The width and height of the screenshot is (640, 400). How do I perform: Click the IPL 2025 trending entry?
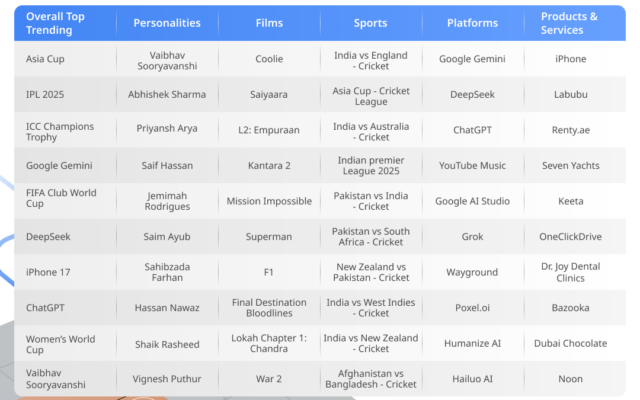click(48, 94)
